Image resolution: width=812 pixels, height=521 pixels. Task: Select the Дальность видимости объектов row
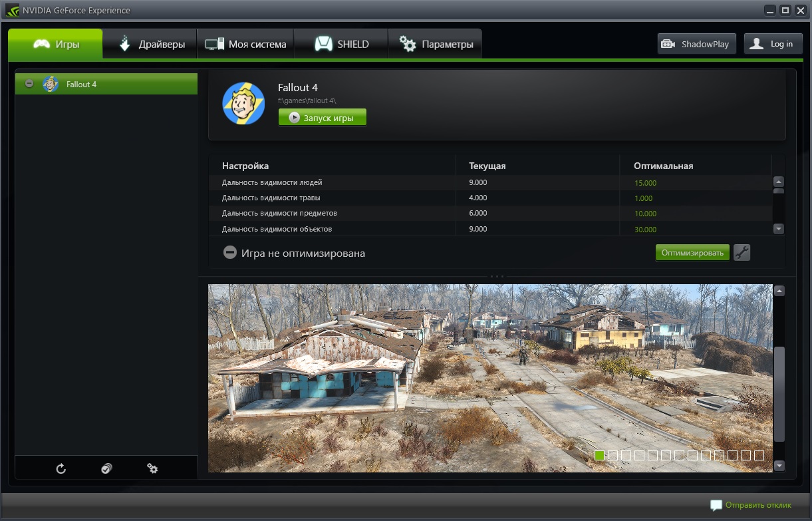[490, 229]
